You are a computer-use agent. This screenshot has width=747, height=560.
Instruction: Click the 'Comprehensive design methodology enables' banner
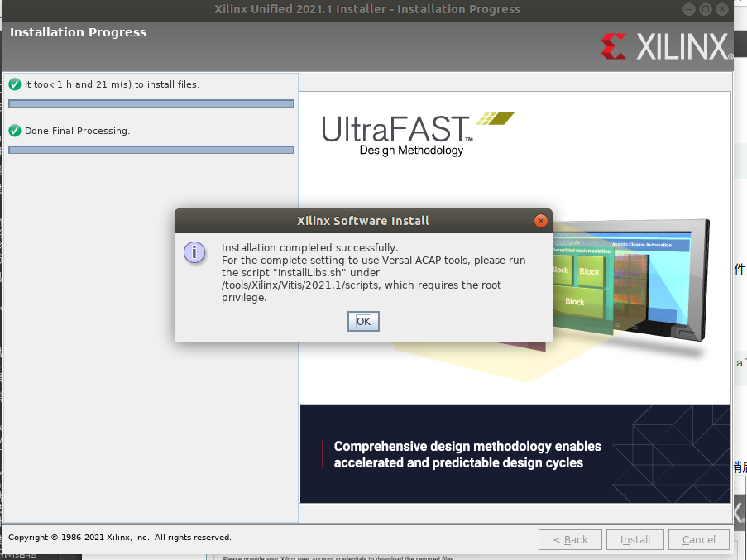pyautogui.click(x=515, y=454)
